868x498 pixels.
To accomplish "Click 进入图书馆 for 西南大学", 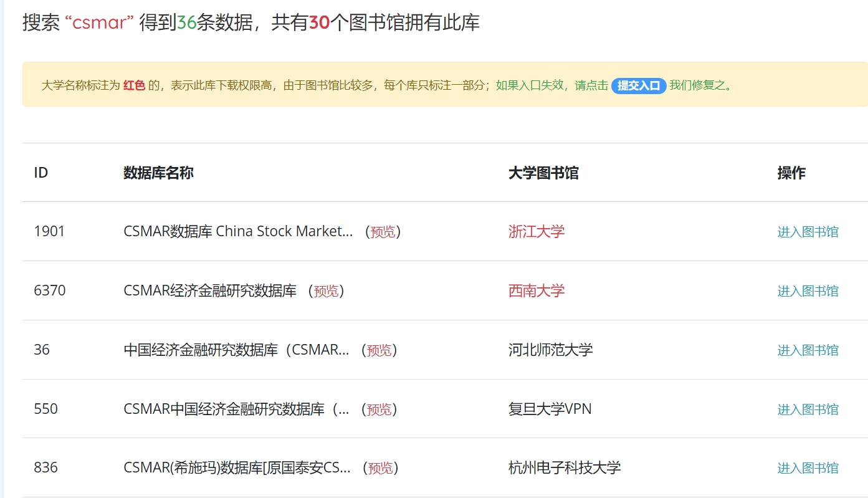I will (808, 291).
